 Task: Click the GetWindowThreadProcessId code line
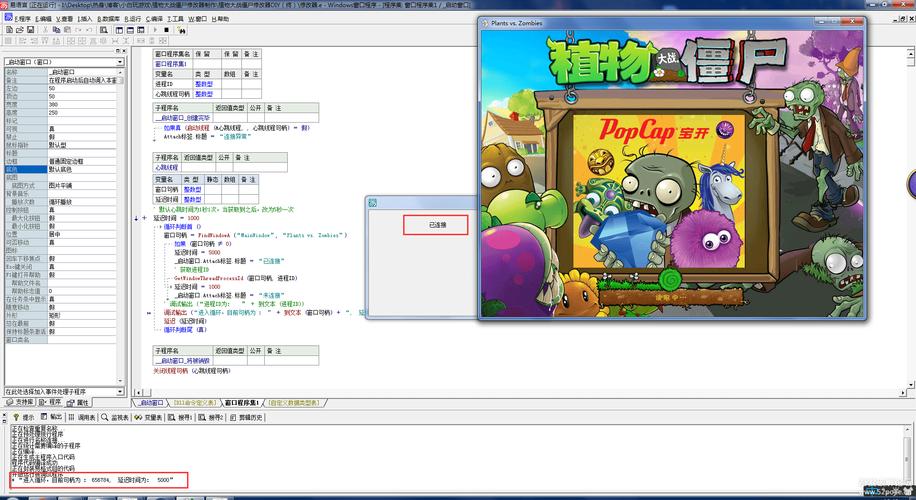235,279
